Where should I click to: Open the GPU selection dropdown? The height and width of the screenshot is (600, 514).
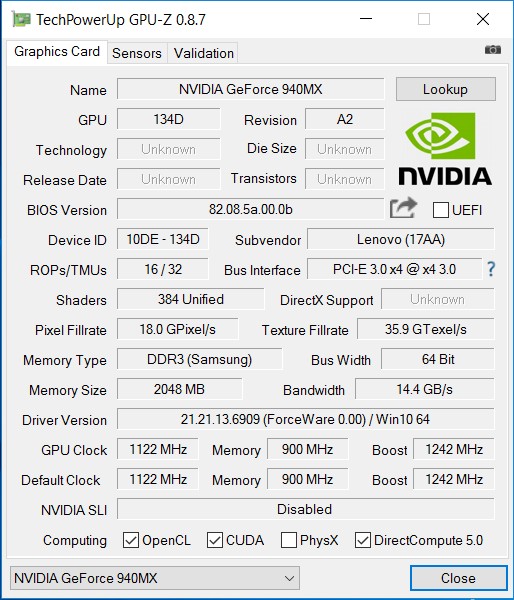155,578
